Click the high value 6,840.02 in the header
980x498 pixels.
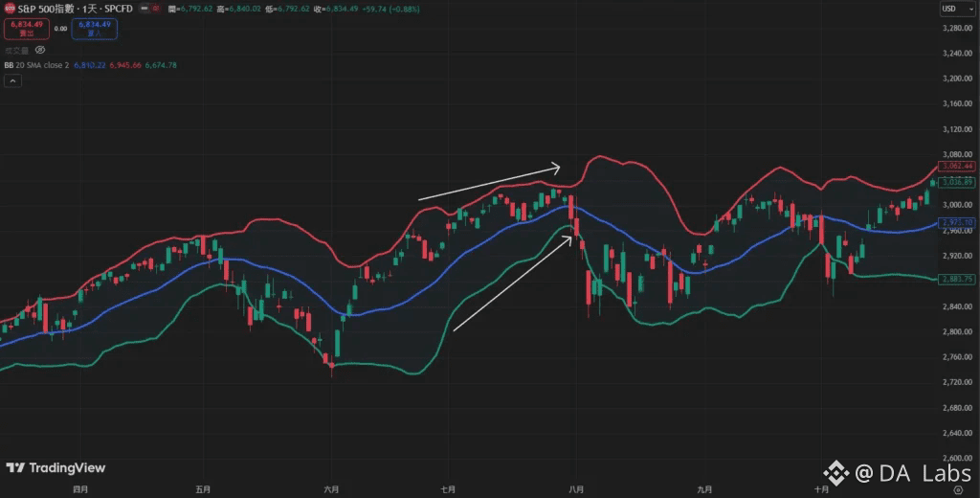[244, 10]
